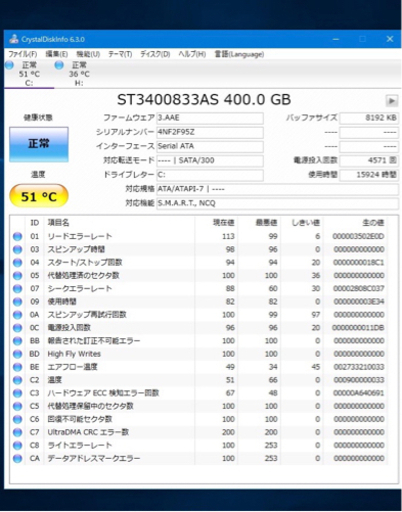Click status orb for UltraDMA CRC エラー数 row
The height and width of the screenshot is (512, 402).
pyautogui.click(x=17, y=432)
